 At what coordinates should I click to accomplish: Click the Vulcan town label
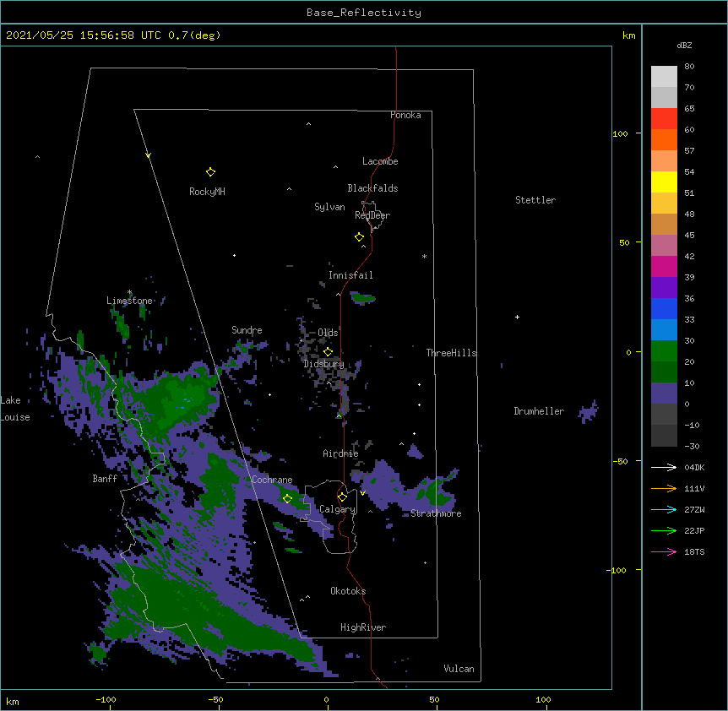pyautogui.click(x=459, y=669)
